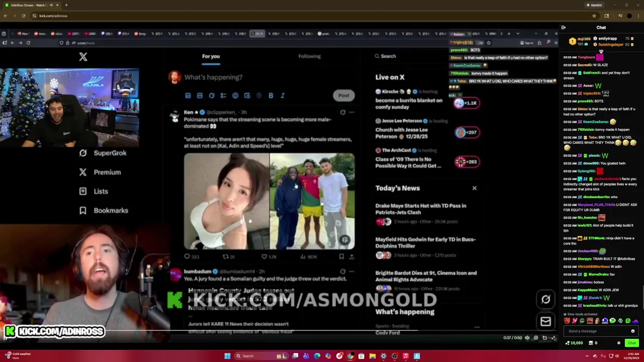Screen dimensions: 644x362
Task: Click the X logo in the streamed page
Action: point(83,57)
